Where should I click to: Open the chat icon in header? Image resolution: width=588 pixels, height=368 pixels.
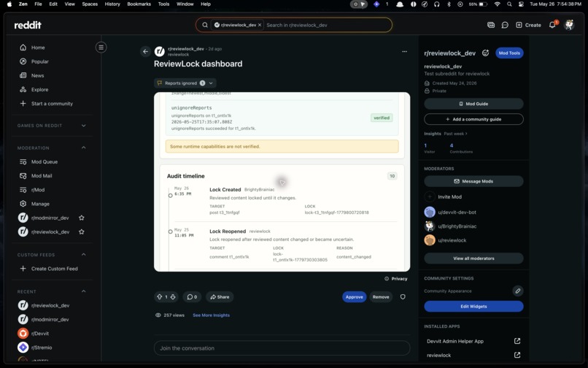pyautogui.click(x=505, y=25)
